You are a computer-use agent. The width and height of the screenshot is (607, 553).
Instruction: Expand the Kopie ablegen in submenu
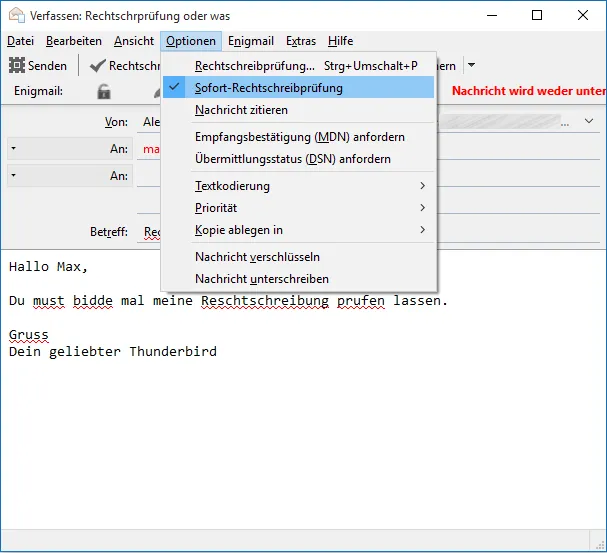point(298,230)
